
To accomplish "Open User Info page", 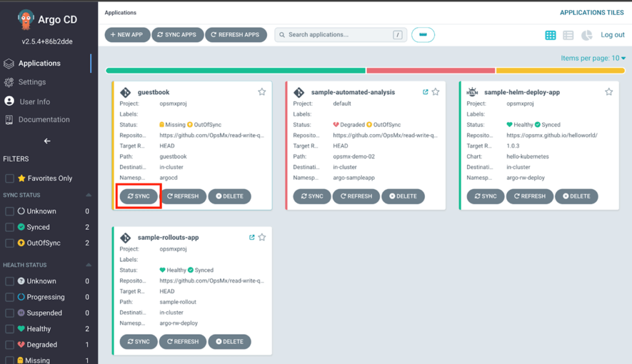I will coord(35,102).
